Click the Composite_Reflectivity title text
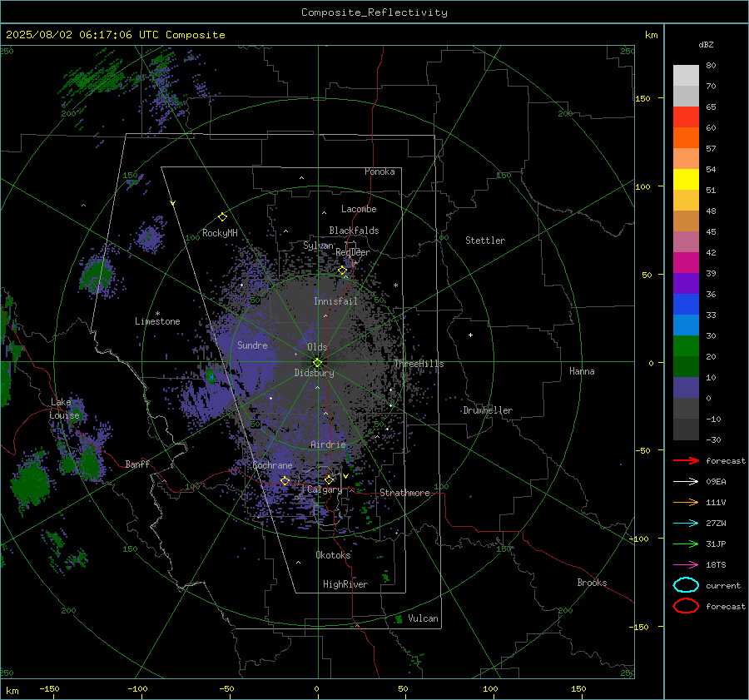Screen dimensions: 749x700 pyautogui.click(x=374, y=12)
